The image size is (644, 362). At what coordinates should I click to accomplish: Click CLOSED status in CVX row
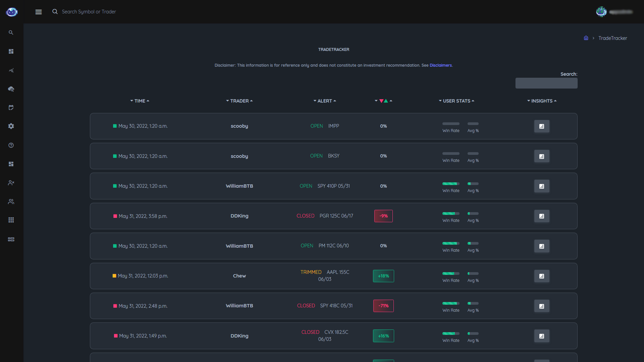(x=310, y=332)
